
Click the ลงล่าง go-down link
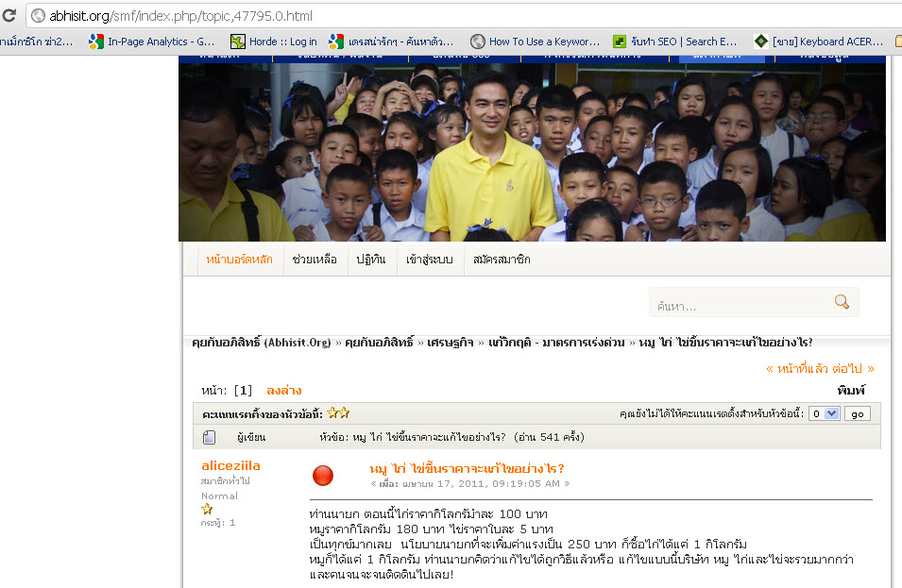pos(283,391)
